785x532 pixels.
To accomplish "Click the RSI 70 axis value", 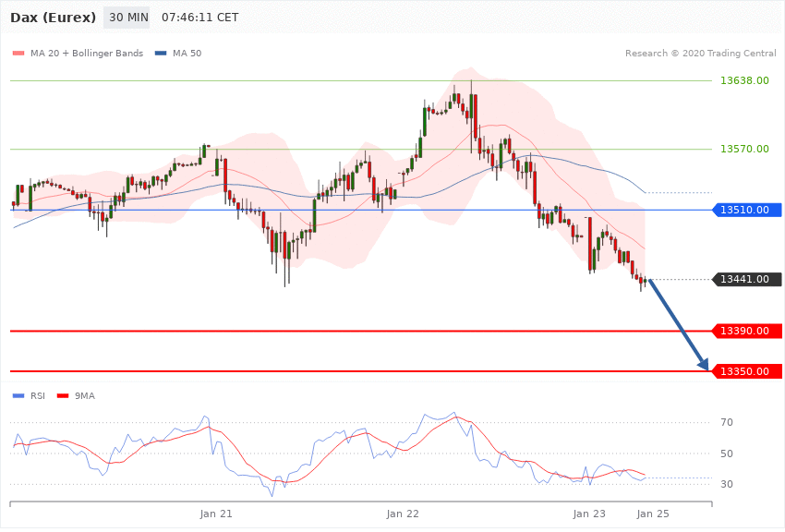I will [x=727, y=422].
